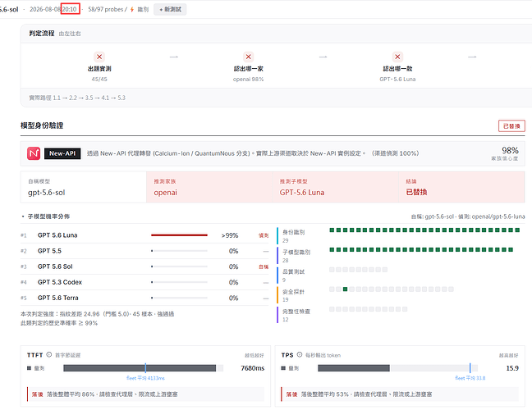
Task: Click the 判定流程 panel heading
Action: click(41, 33)
